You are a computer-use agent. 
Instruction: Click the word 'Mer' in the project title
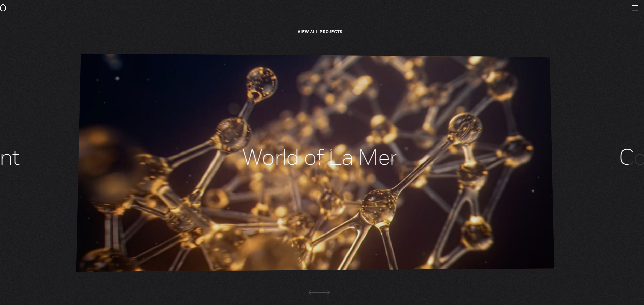point(378,158)
